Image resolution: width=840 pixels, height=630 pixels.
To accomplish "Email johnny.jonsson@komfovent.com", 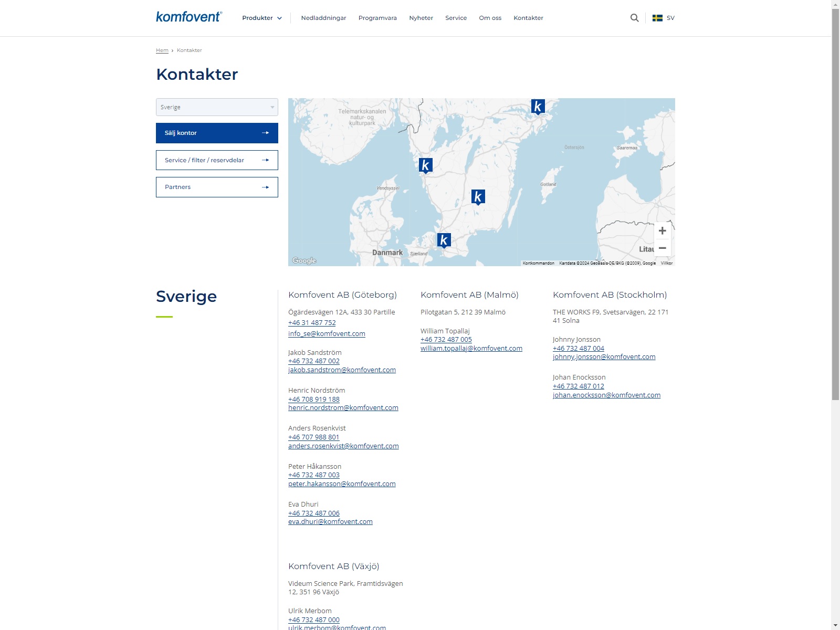I will pyautogui.click(x=604, y=357).
